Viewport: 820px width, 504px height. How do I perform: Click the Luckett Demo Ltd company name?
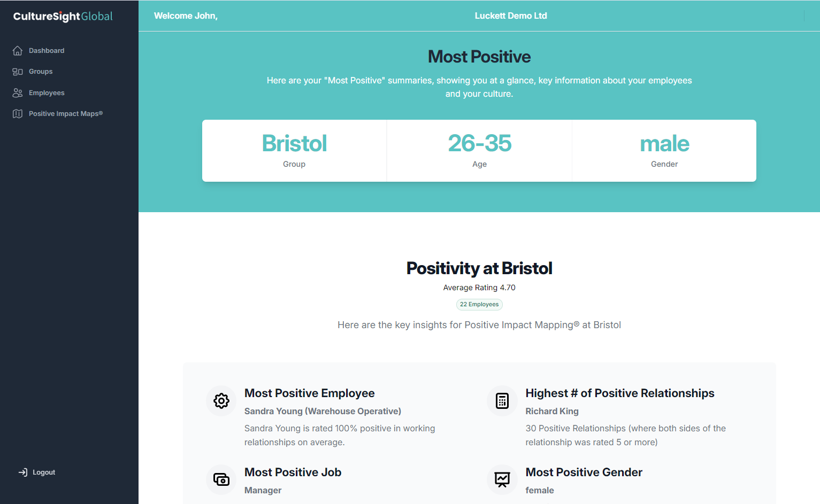(x=511, y=16)
